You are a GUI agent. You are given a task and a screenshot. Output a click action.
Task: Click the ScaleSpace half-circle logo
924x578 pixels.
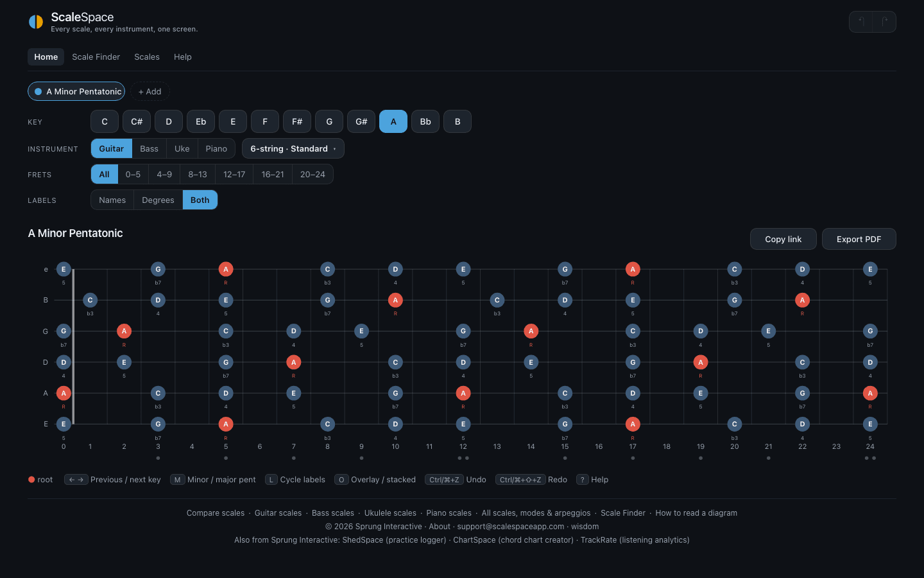(36, 22)
